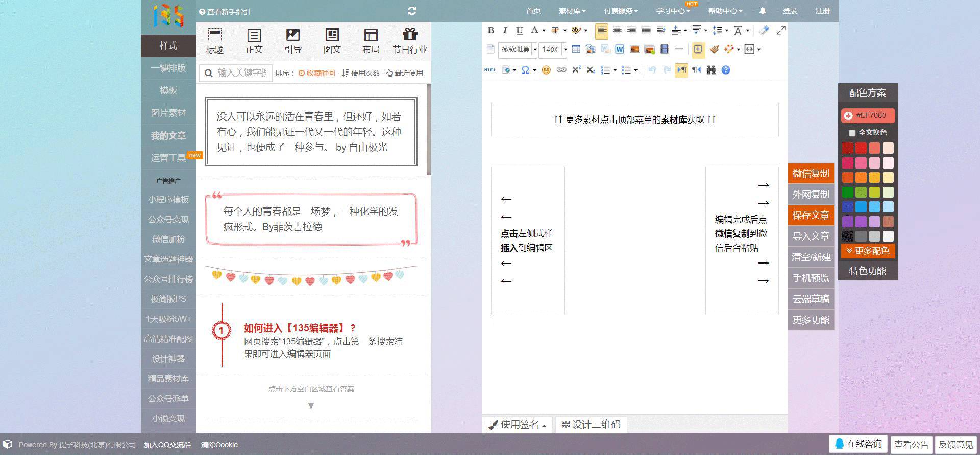
Task: Open 一键排版 in the left sidebar
Action: pyautogui.click(x=168, y=68)
